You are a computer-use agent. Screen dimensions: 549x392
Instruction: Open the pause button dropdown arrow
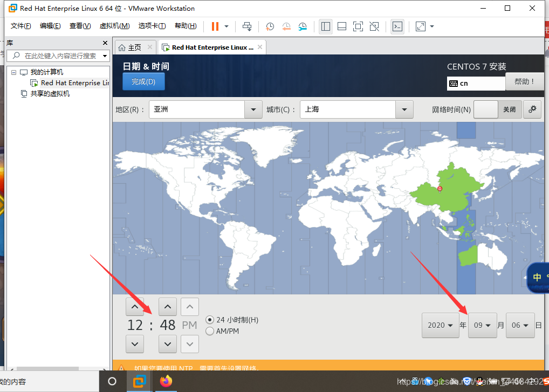click(227, 26)
